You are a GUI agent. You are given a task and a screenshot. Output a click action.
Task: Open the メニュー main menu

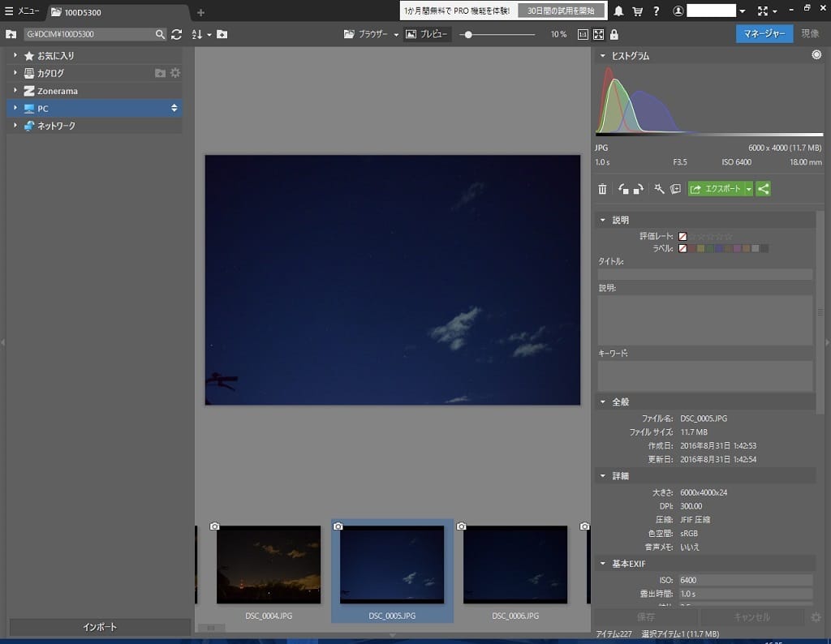pyautogui.click(x=22, y=11)
